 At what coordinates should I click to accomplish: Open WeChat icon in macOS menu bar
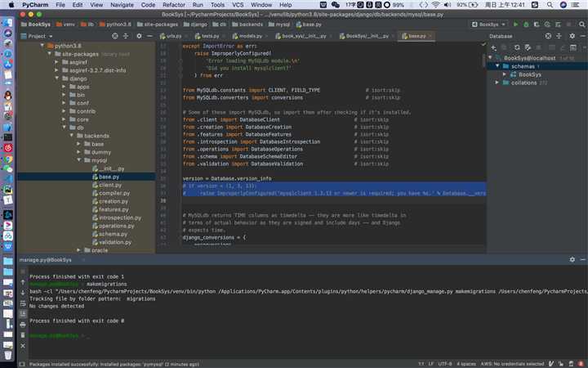point(336,5)
